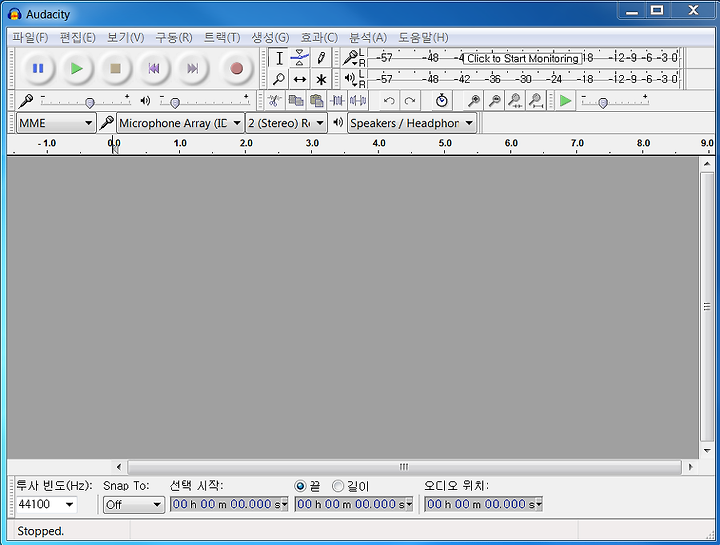The image size is (720, 545).
Task: Click the horizontal scrollbar right arrow
Action: point(690,467)
